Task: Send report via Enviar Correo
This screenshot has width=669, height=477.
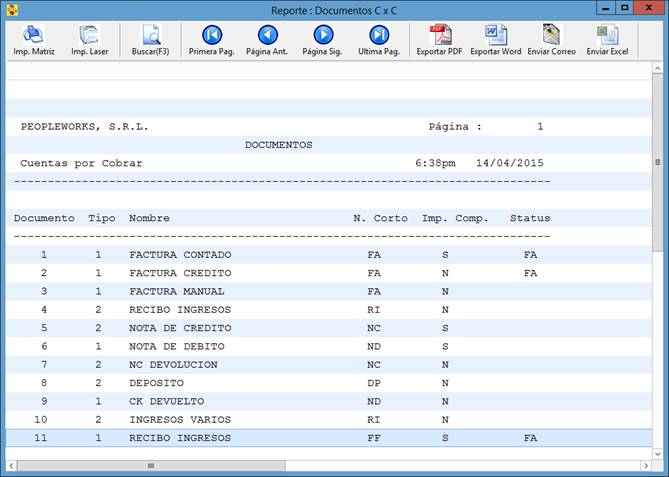Action: click(x=551, y=40)
